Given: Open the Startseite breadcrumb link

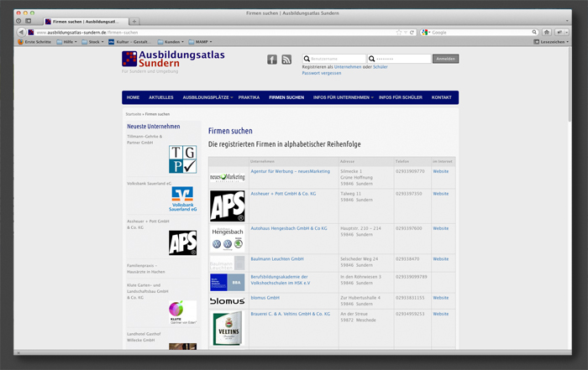Looking at the screenshot, I should [x=134, y=114].
